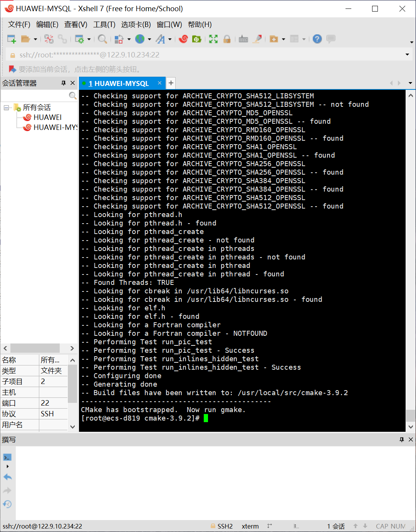
Task: Click the Open session folder icon
Action: point(25,39)
